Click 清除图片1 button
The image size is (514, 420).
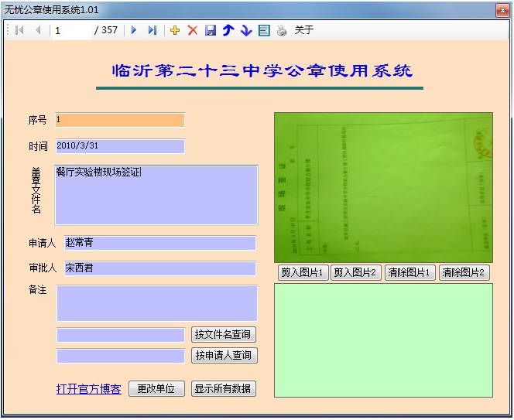(x=409, y=272)
